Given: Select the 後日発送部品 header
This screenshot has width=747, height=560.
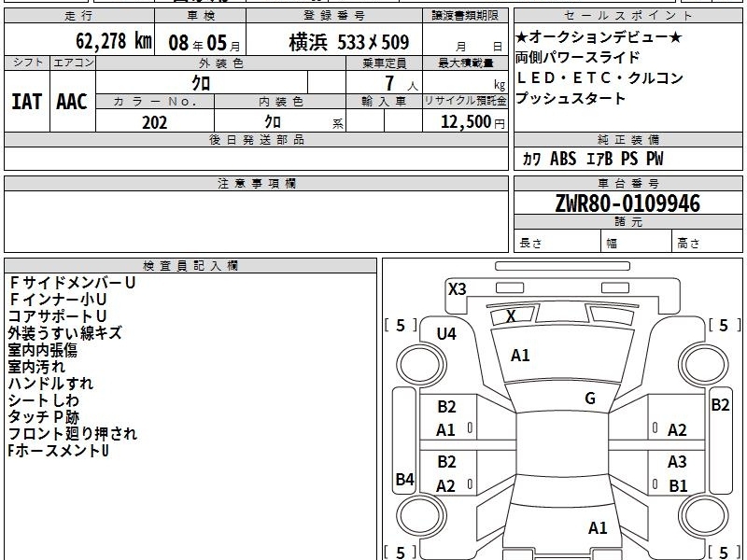Looking at the screenshot, I should 256,140.
